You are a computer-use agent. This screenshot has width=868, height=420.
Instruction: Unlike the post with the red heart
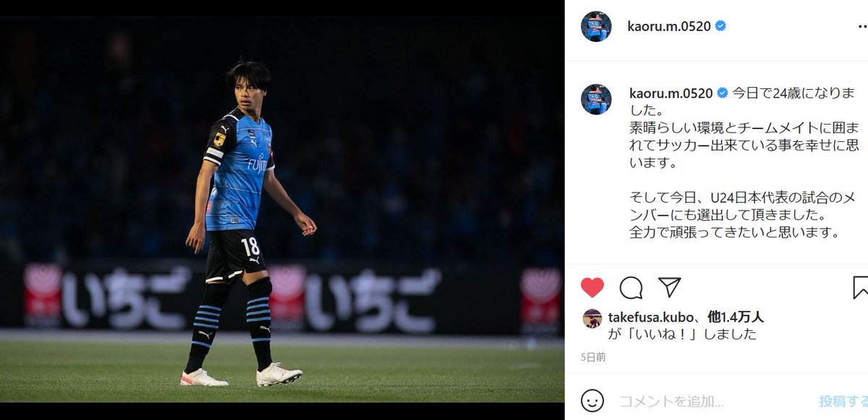592,287
